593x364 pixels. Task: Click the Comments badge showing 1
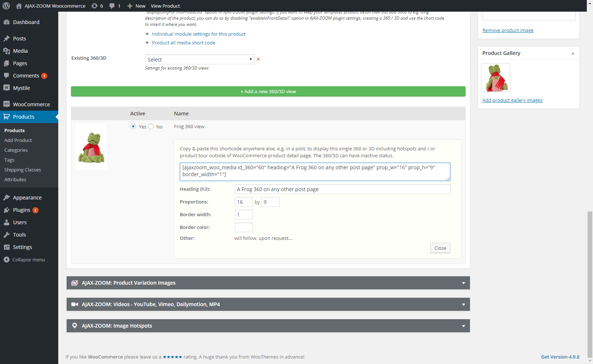point(44,76)
